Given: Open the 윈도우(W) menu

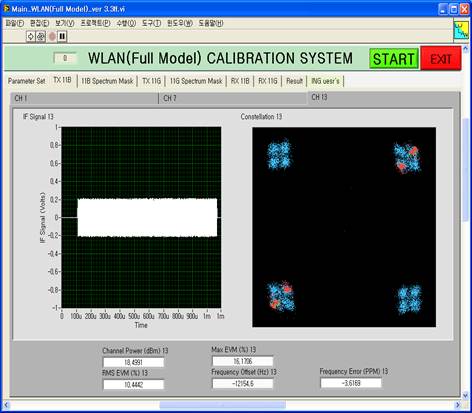Looking at the screenshot, I should point(180,23).
